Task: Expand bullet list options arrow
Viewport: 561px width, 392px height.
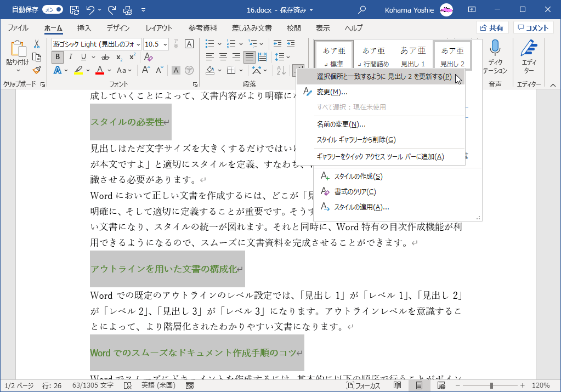Action: (x=219, y=44)
